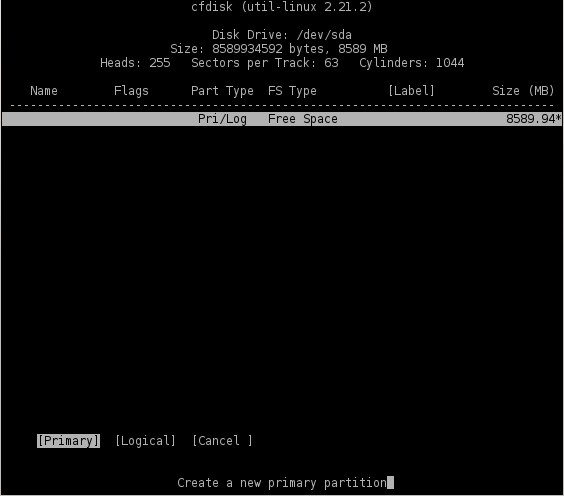Select the Primary partition option
This screenshot has width=564, height=496.
68,441
